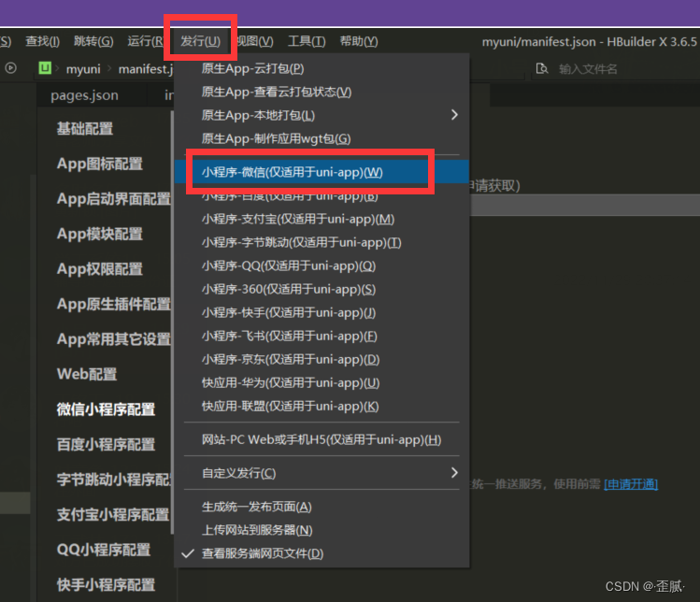Open 百度小程序配置 section
This screenshot has height=602, width=700.
coord(106,445)
